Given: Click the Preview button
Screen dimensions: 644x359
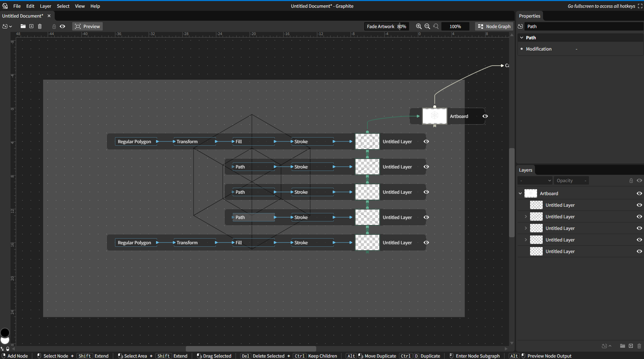Looking at the screenshot, I should (x=88, y=26).
